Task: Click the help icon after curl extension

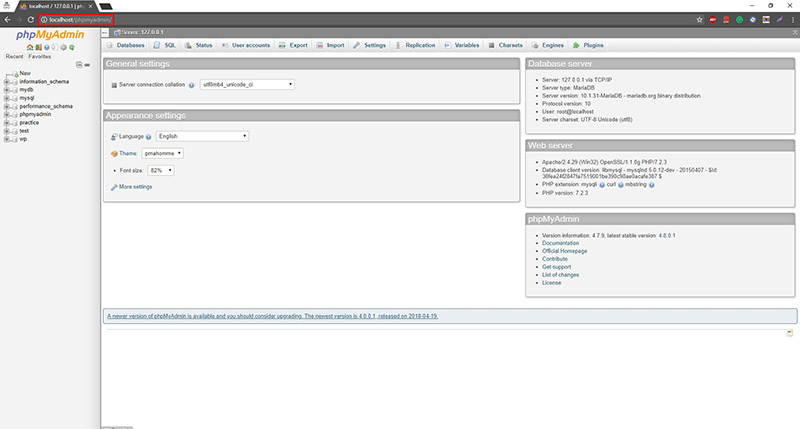Action: [621, 185]
